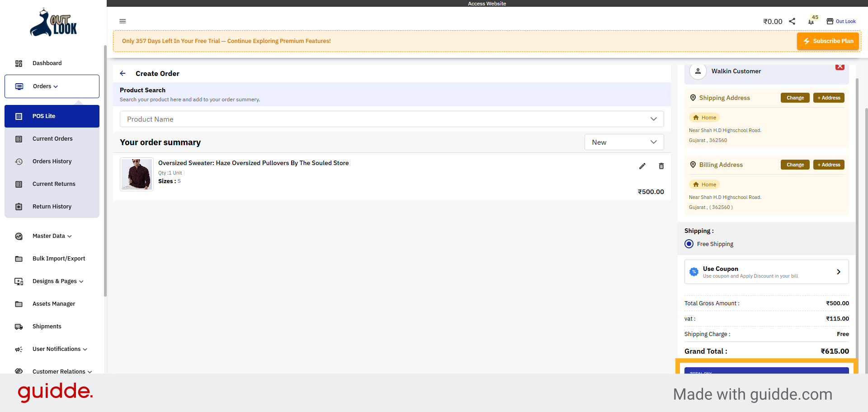The image size is (868, 412).
Task: Open POS Lite from the sidebar
Action: coord(52,116)
